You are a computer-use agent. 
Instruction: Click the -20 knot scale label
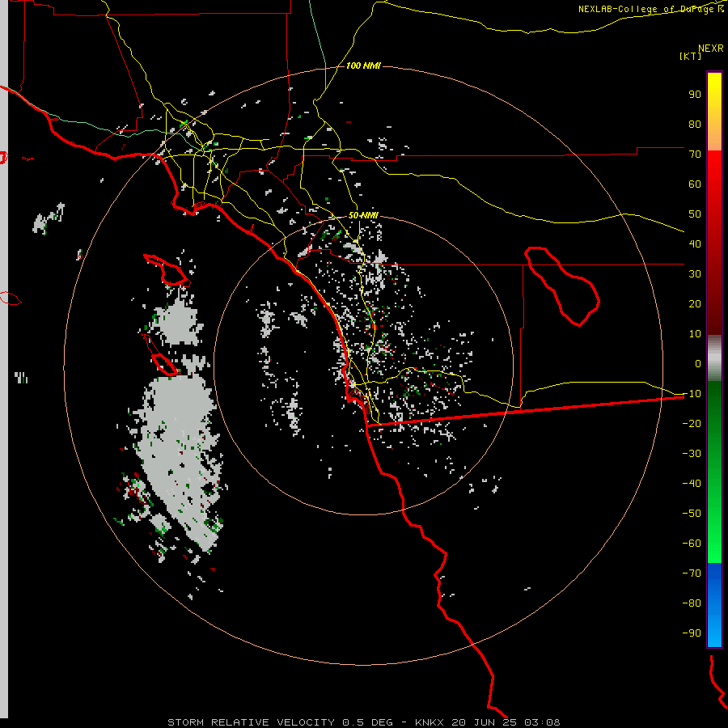692,423
